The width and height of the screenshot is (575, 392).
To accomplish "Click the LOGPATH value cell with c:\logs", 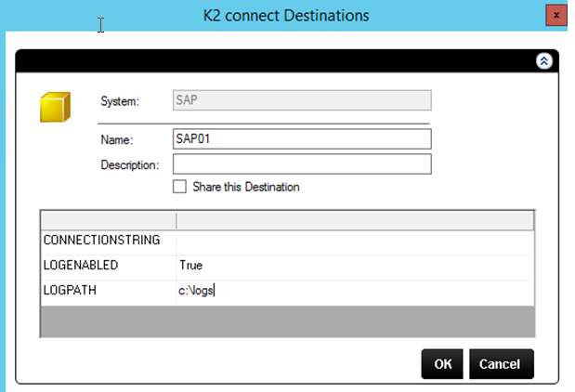I will (x=355, y=291).
